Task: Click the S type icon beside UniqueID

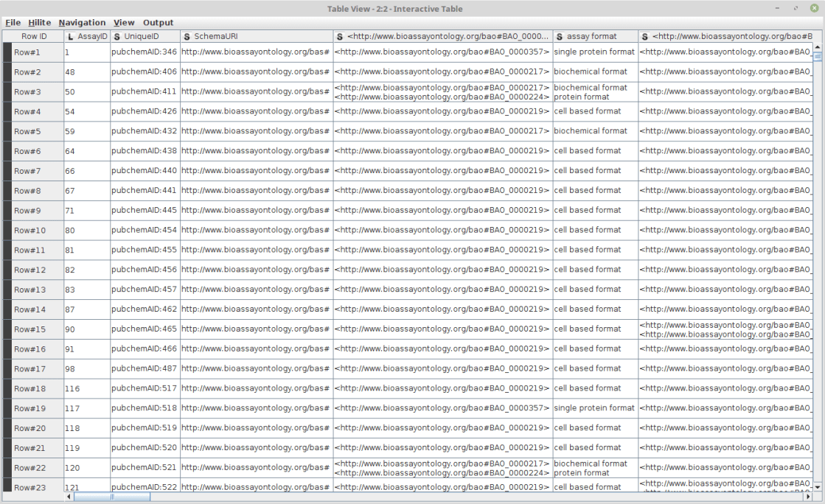Action: coord(116,36)
